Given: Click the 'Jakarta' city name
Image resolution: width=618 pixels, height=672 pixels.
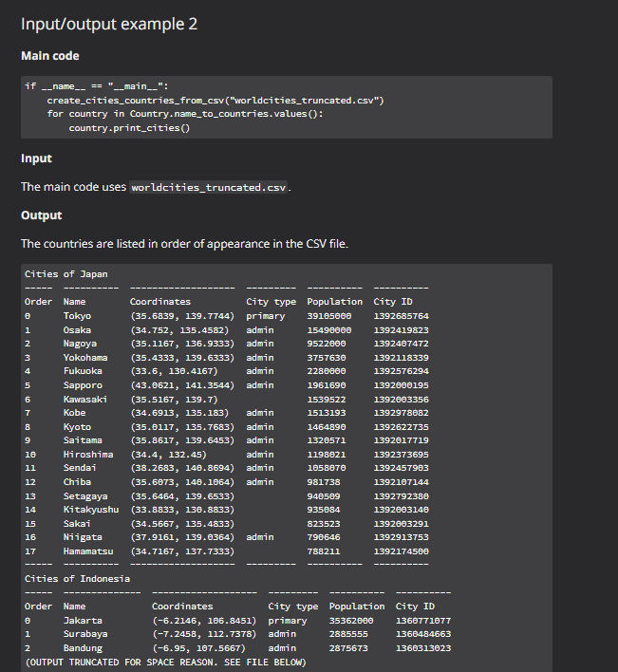Looking at the screenshot, I should click(83, 620).
